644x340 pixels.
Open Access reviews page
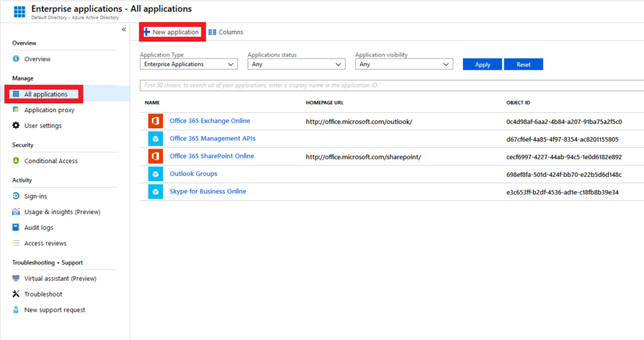tap(45, 244)
